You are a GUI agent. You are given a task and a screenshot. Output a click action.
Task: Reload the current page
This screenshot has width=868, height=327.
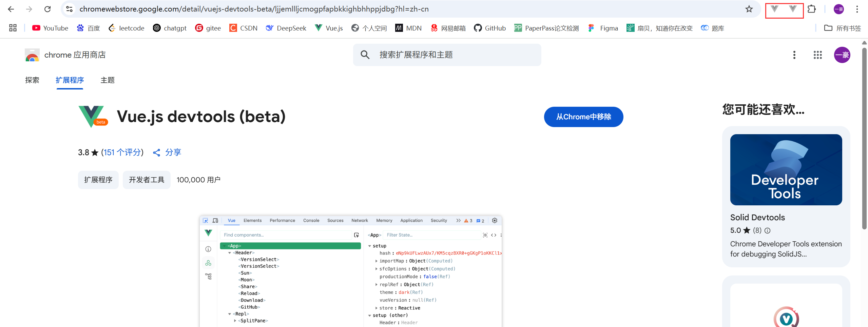47,9
